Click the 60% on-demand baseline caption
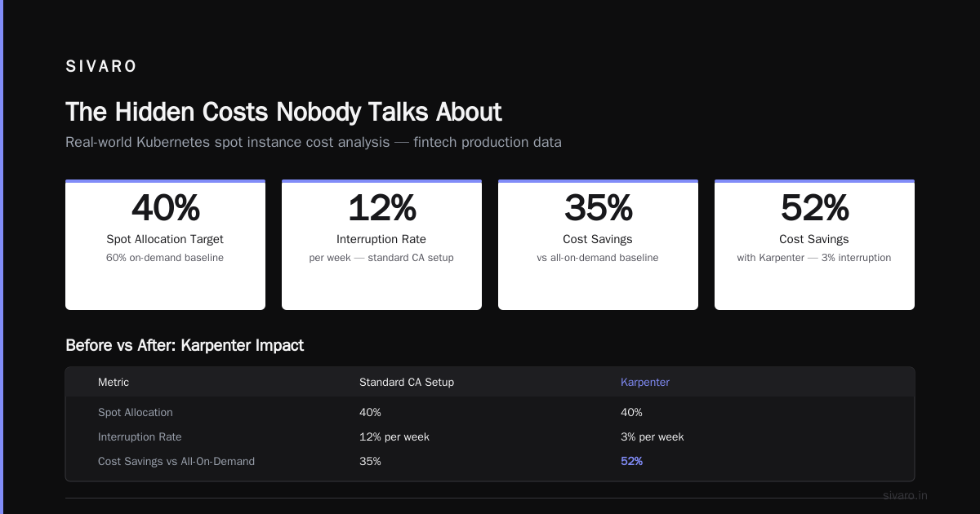The width and height of the screenshot is (980, 514). point(165,258)
